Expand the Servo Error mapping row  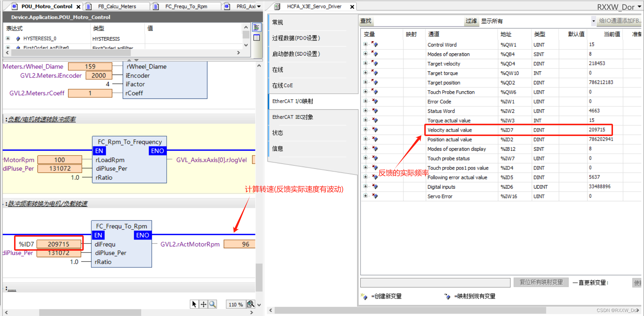pyautogui.click(x=365, y=196)
